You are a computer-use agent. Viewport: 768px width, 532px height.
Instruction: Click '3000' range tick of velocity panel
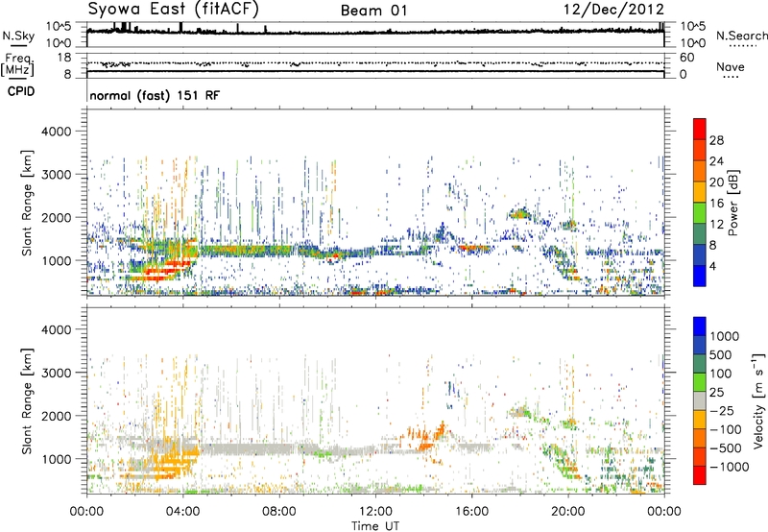pos(57,373)
